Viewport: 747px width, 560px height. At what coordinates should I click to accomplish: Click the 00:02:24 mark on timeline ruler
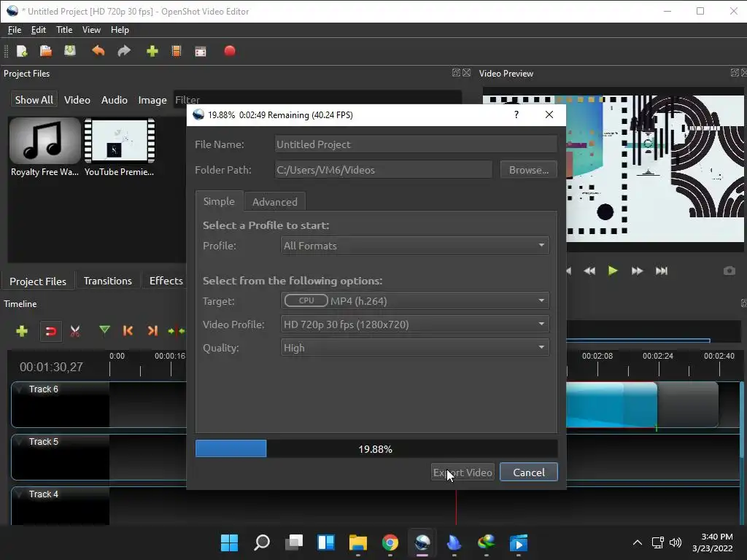pos(658,356)
